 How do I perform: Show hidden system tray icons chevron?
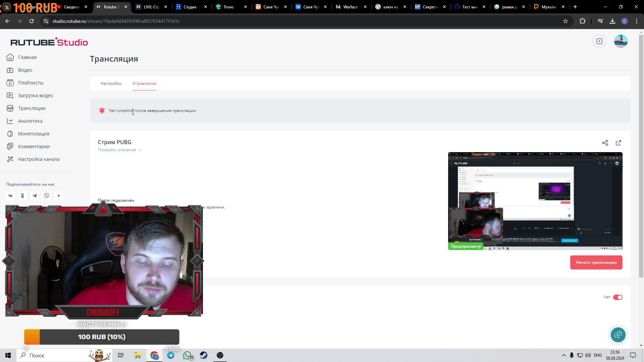pyautogui.click(x=563, y=355)
